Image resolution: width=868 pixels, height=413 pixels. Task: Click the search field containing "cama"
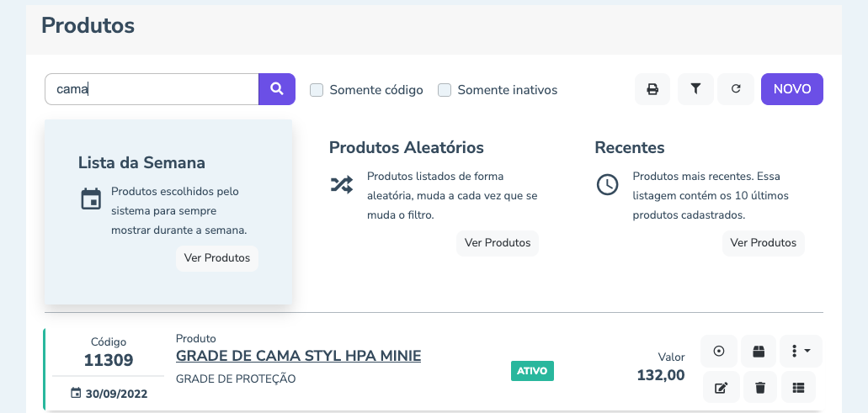[x=152, y=89]
